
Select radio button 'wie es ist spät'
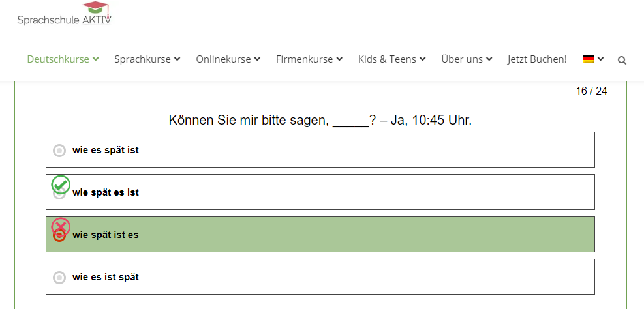click(59, 278)
